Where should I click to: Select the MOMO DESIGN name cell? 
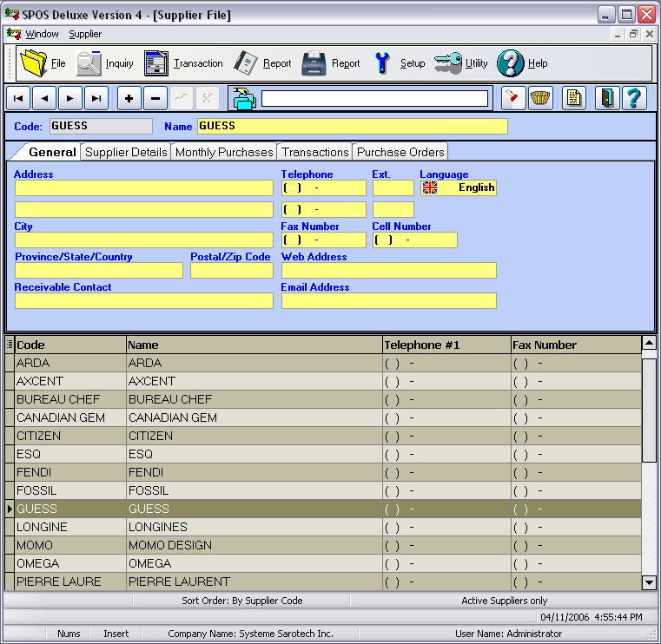pyautogui.click(x=254, y=545)
